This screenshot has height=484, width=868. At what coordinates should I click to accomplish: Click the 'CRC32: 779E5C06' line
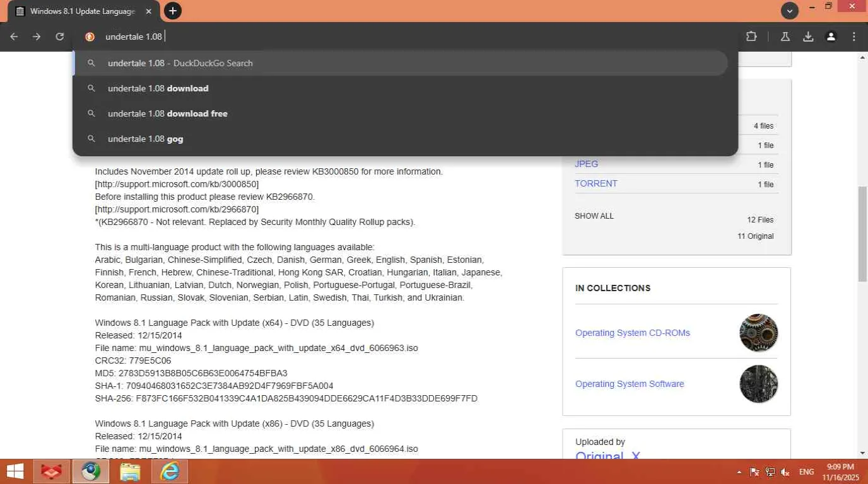click(x=133, y=360)
